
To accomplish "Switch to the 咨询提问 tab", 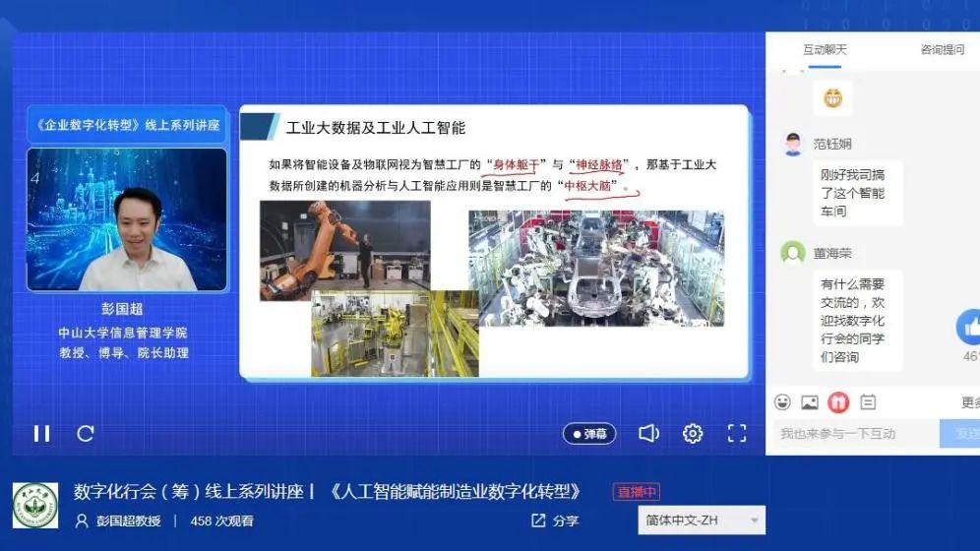I will [x=942, y=50].
